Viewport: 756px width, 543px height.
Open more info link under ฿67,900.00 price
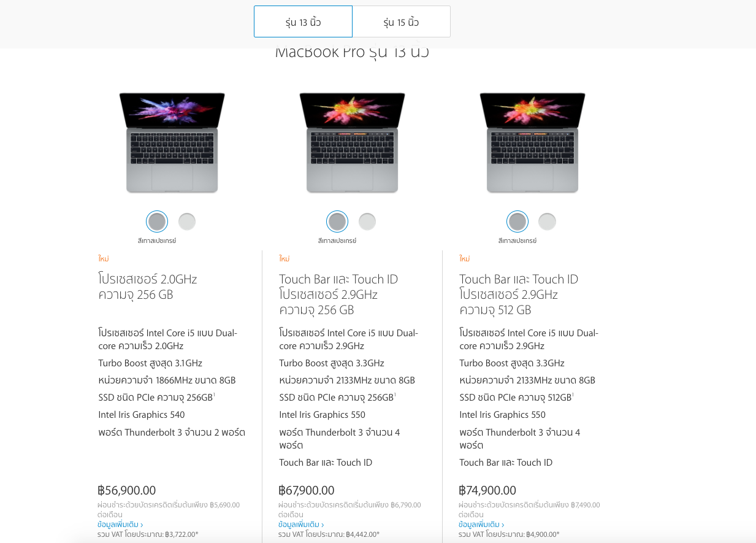(x=301, y=525)
